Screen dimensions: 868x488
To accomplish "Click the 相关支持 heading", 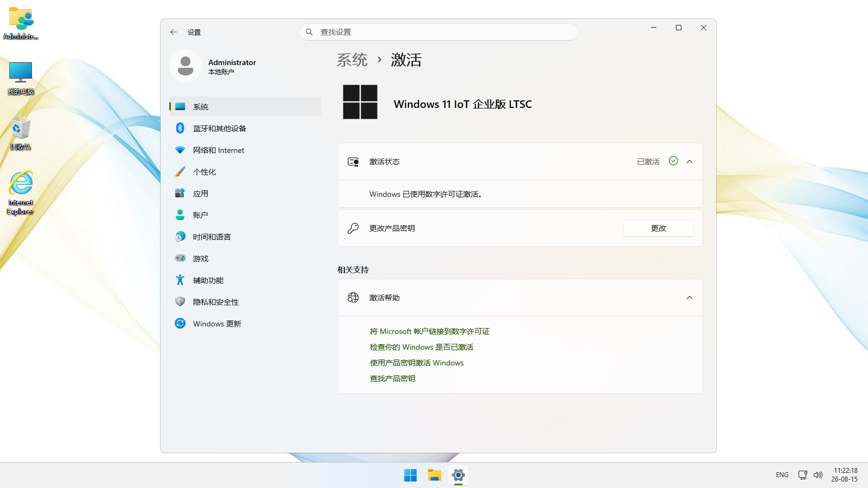I will pos(353,269).
